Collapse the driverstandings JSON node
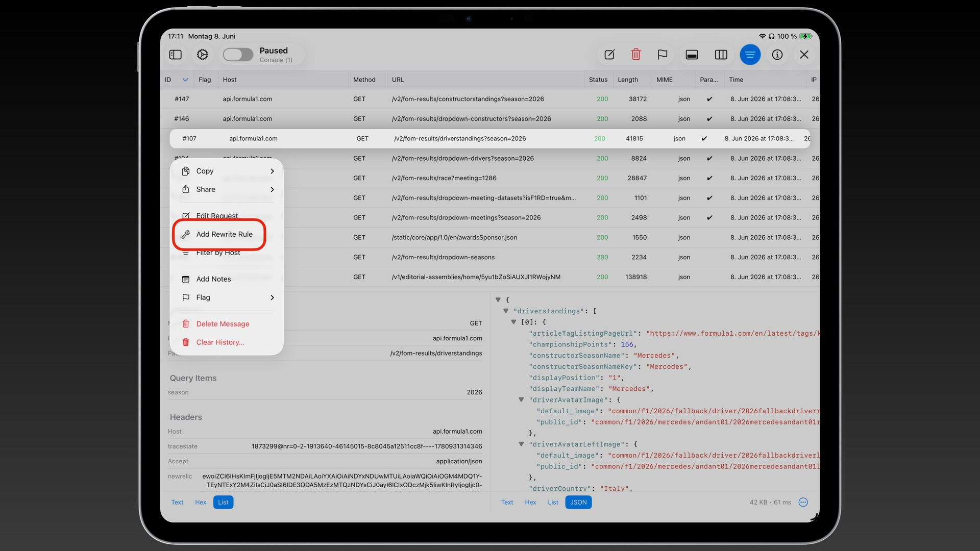The image size is (980, 551). (506, 311)
